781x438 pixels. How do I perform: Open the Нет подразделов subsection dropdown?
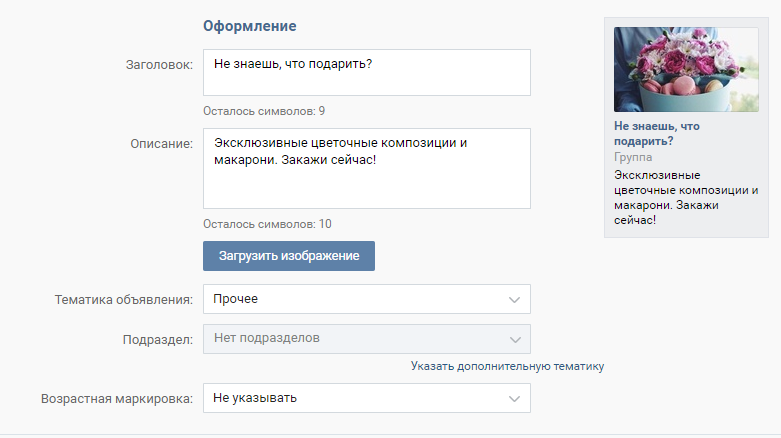367,339
